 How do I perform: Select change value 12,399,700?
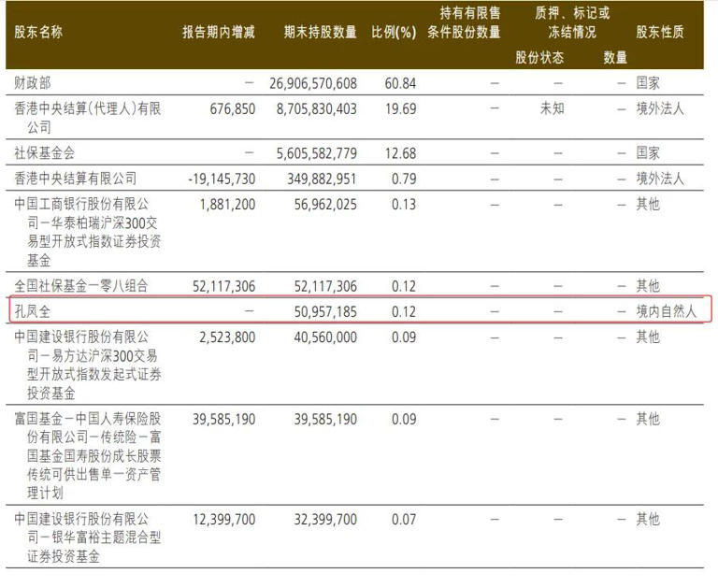click(224, 520)
